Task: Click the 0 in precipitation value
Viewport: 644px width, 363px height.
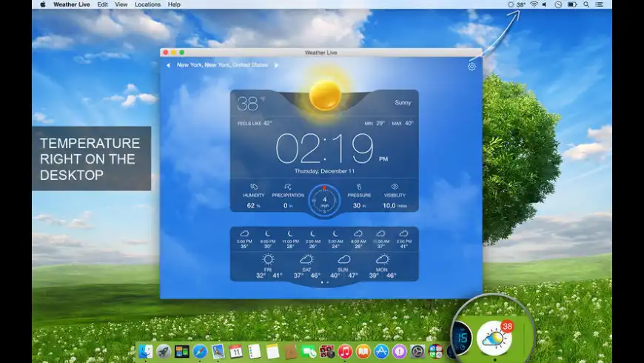Action: tap(288, 205)
